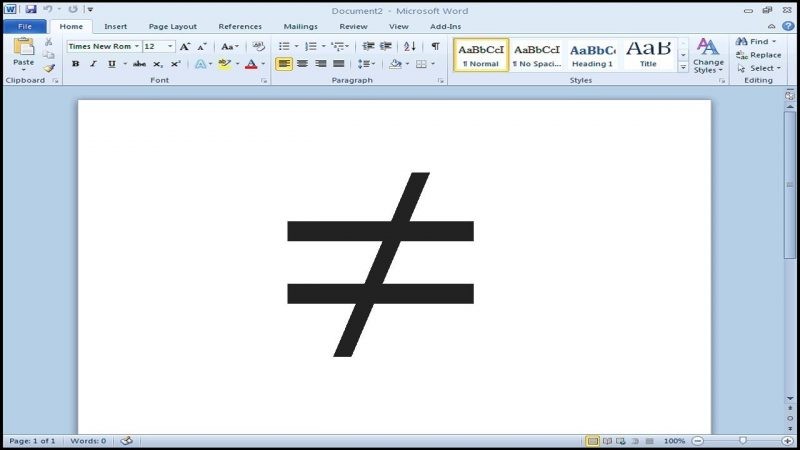Click the Shrink Font icon

202,46
